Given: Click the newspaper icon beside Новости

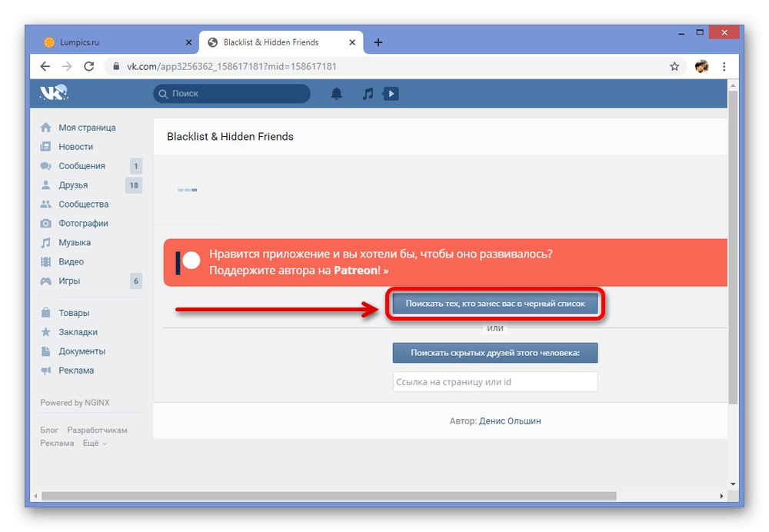Looking at the screenshot, I should (x=45, y=147).
